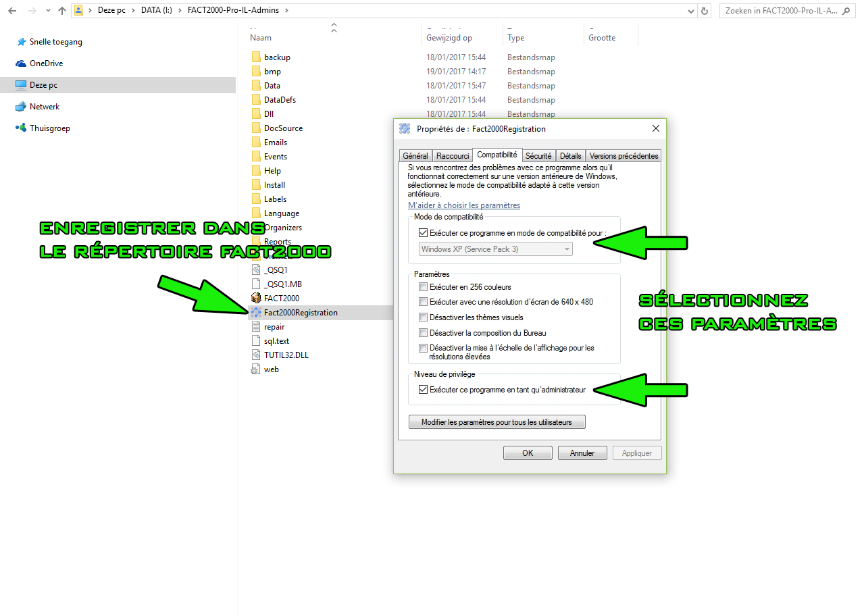
Task: Select the web file icon
Action: 255,369
